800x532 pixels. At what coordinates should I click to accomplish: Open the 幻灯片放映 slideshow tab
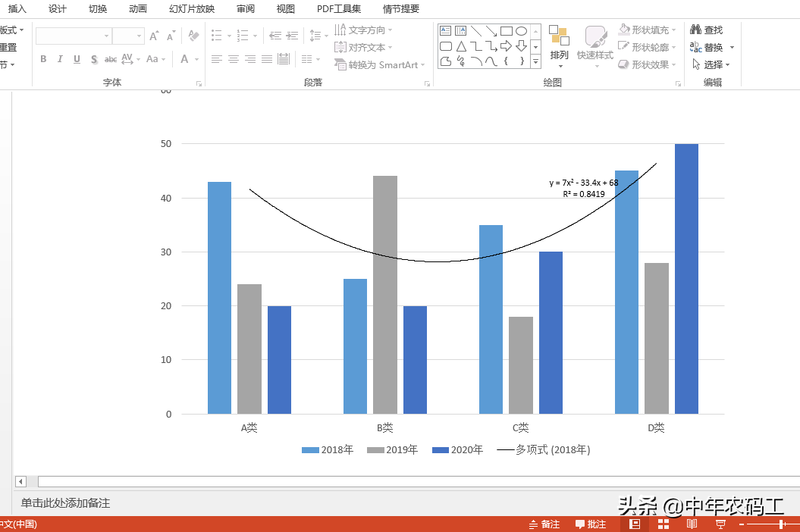[192, 8]
